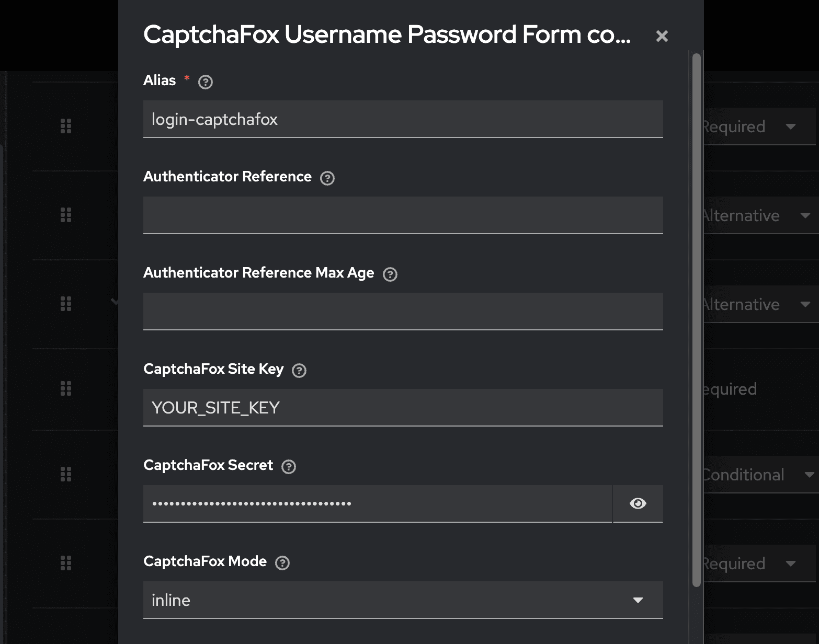This screenshot has width=819, height=644.
Task: Click the Authenticator Reference Max Age field
Action: [403, 312]
